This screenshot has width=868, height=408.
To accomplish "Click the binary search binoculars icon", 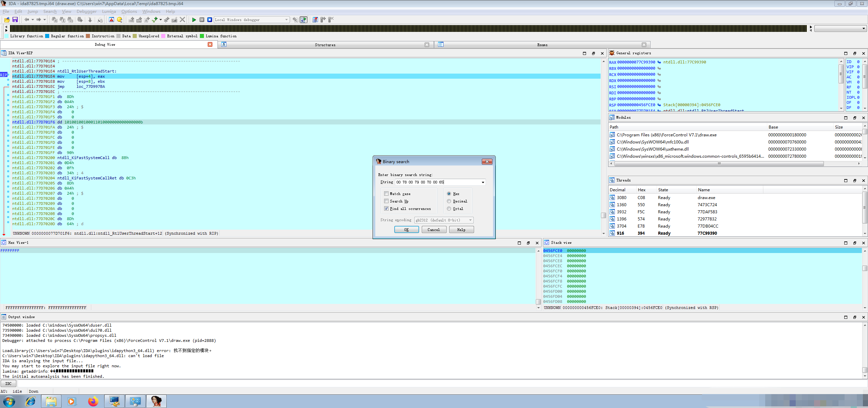I will pyautogui.click(x=70, y=20).
